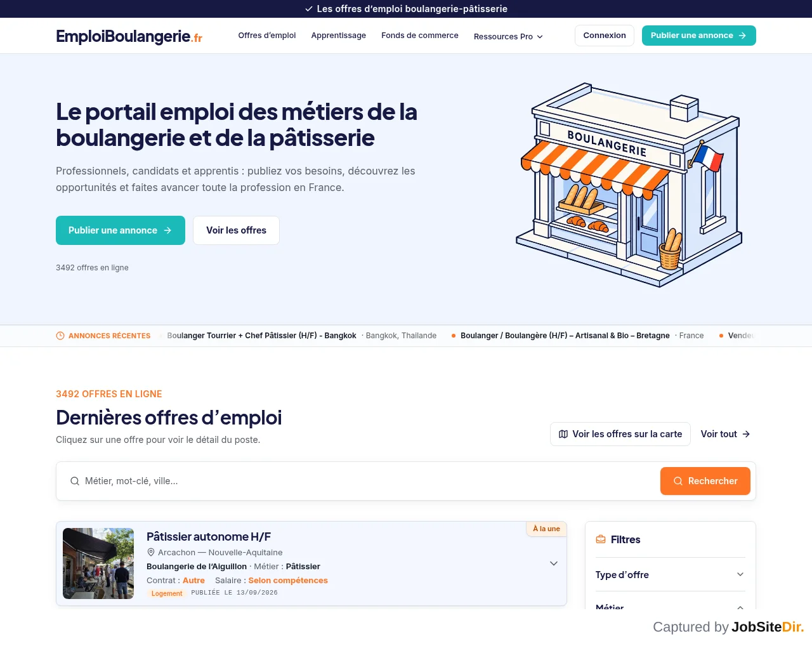Click the Logement tag on the listing
Screen dimensions: 812x646
(x=167, y=593)
